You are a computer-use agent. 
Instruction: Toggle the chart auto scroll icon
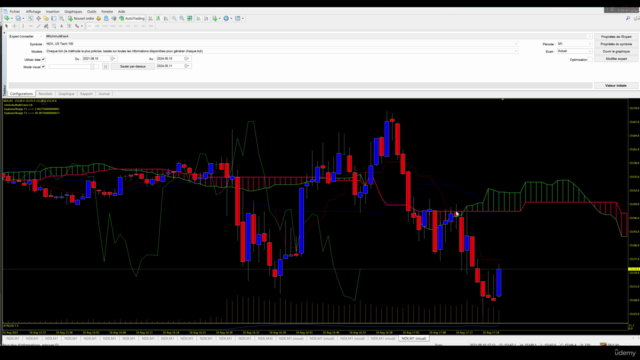(198, 18)
